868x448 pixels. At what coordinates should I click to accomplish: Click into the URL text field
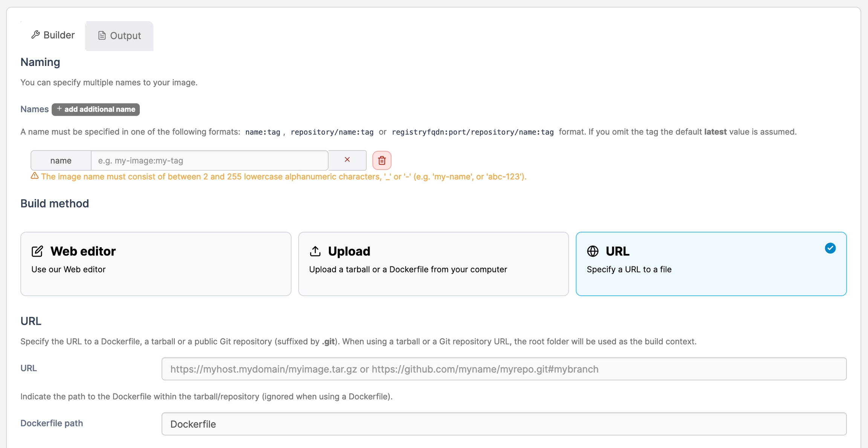(x=504, y=369)
